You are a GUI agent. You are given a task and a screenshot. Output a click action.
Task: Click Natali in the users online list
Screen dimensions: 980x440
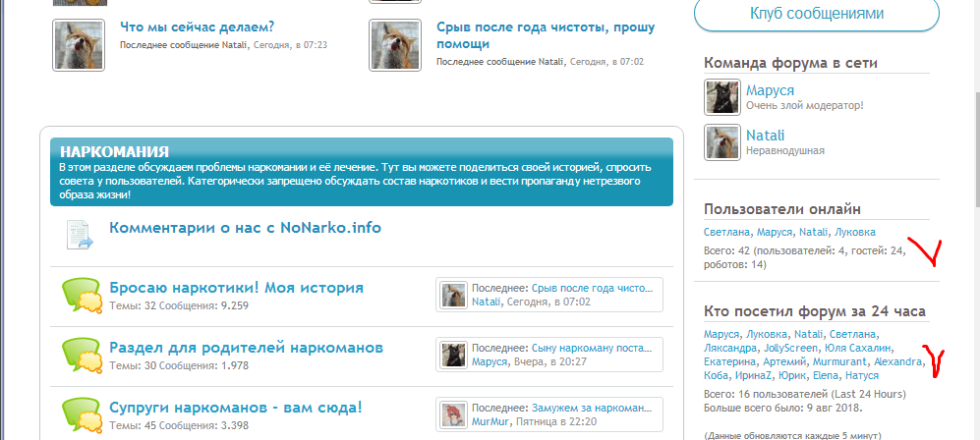point(813,232)
